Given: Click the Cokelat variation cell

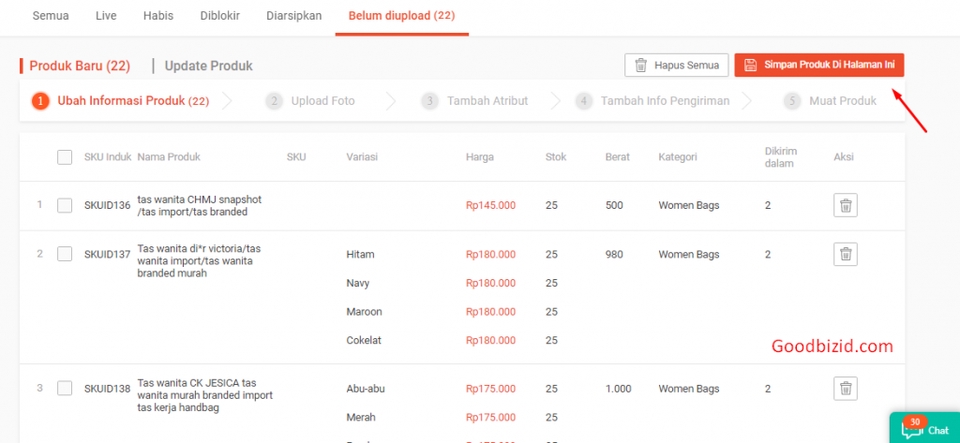Looking at the screenshot, I should (x=364, y=340).
